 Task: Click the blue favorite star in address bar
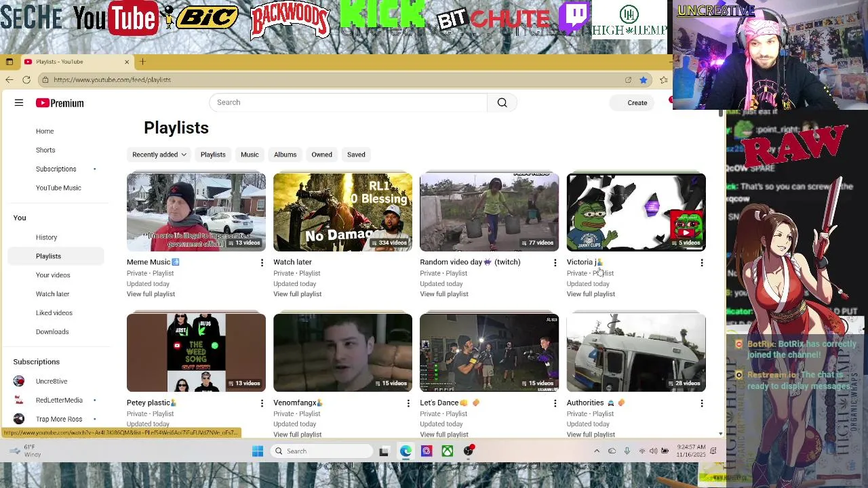coord(643,80)
